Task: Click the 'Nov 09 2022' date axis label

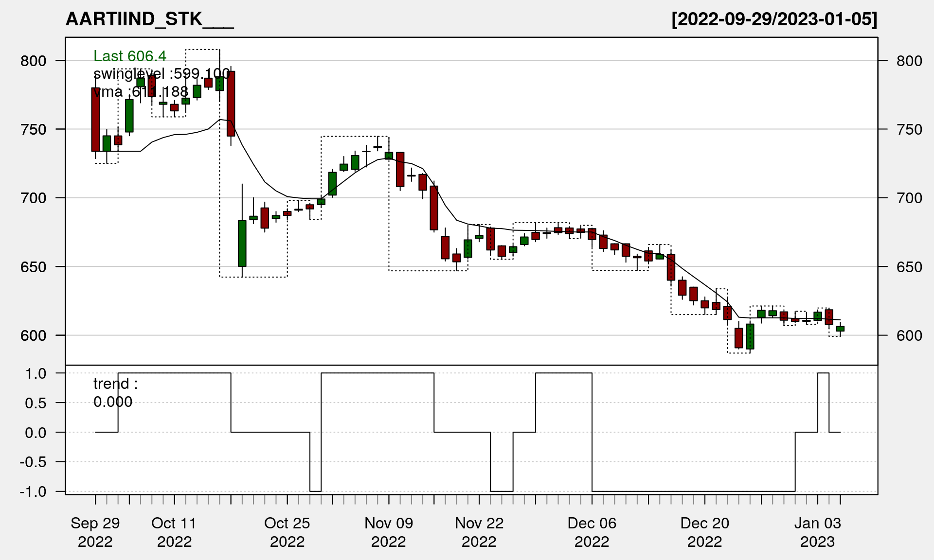Action: 388,532
